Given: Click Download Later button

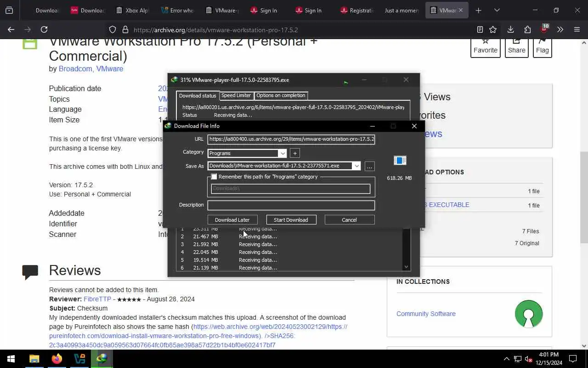Looking at the screenshot, I should [x=232, y=220].
